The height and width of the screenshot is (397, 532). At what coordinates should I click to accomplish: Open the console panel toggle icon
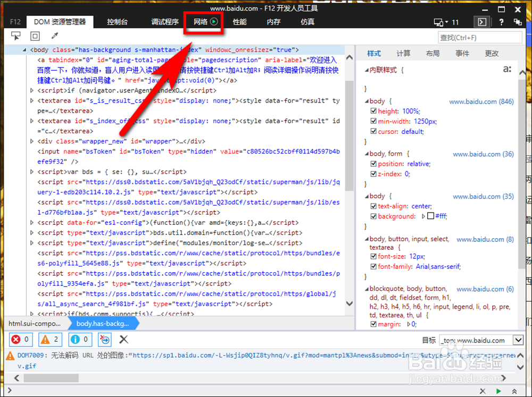tap(482, 22)
